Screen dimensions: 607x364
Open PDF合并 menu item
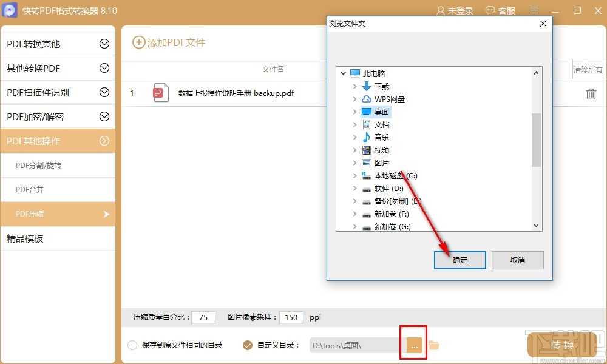[x=58, y=189]
